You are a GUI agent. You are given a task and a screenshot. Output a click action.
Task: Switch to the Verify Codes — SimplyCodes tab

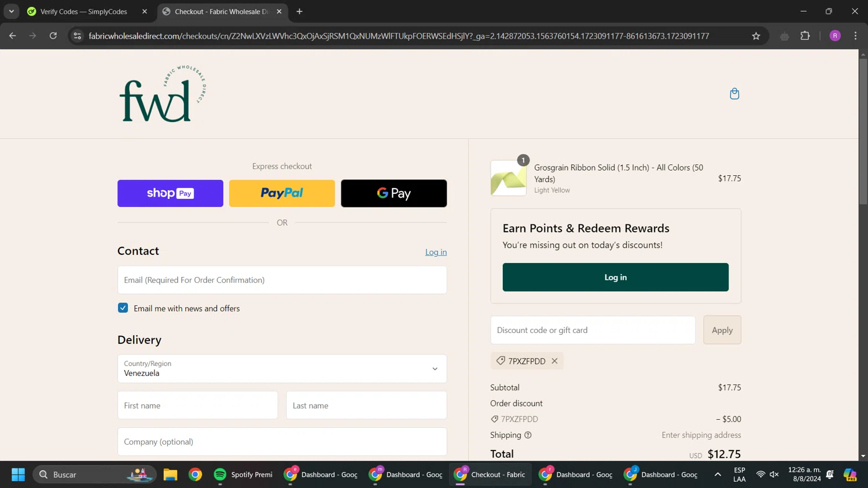coord(83,12)
